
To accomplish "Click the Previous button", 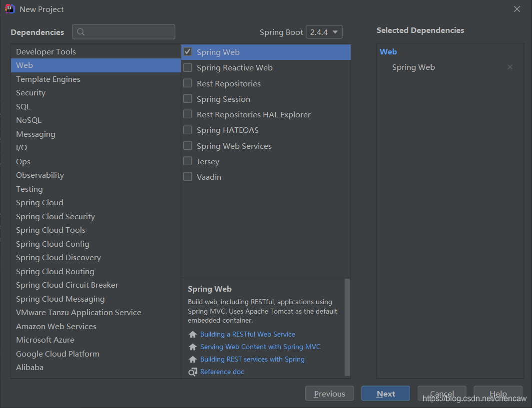I will point(330,394).
